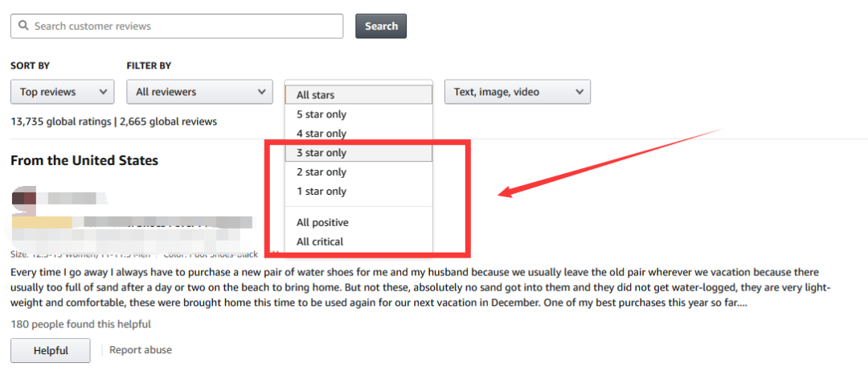Click the Report abuse link
Image resolution: width=868 pixels, height=371 pixels.
pyautogui.click(x=141, y=350)
